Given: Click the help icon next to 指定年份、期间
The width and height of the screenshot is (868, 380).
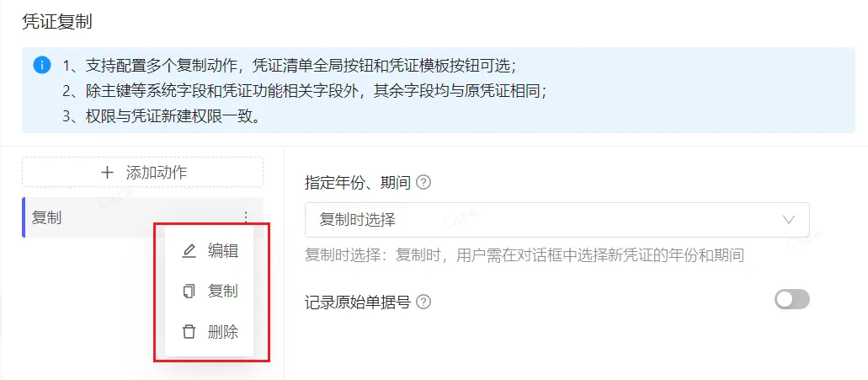Looking at the screenshot, I should click(x=423, y=182).
